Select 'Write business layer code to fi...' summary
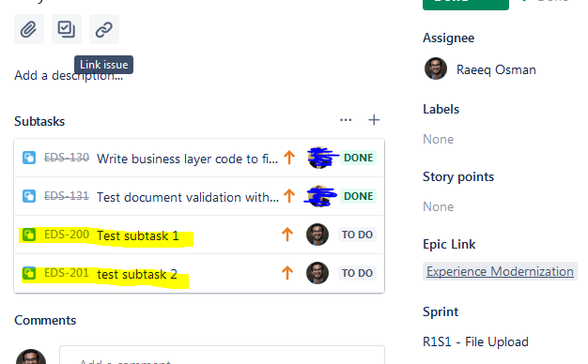This screenshot has width=588, height=364. pyautogui.click(x=188, y=159)
